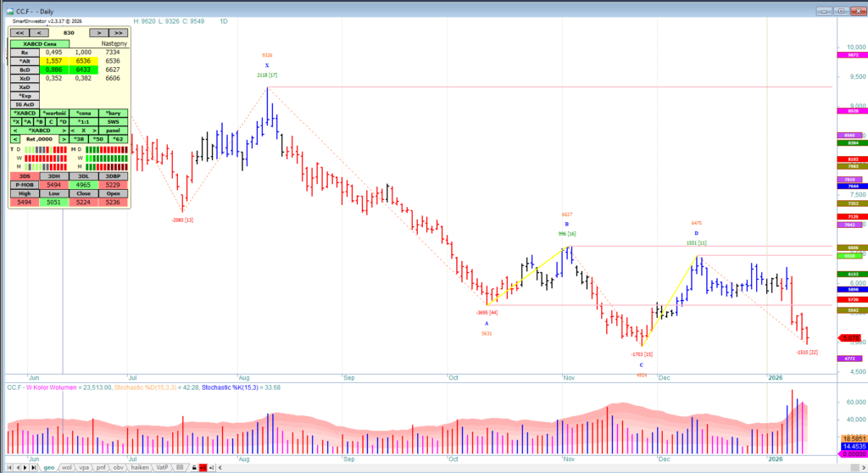
Task: Select the BcD ratio row button
Action: pos(25,70)
